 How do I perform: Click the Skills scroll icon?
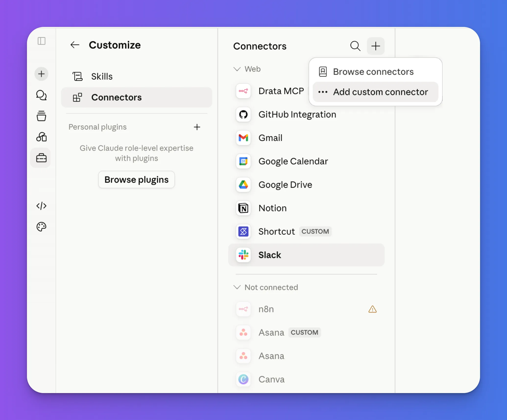pos(78,76)
